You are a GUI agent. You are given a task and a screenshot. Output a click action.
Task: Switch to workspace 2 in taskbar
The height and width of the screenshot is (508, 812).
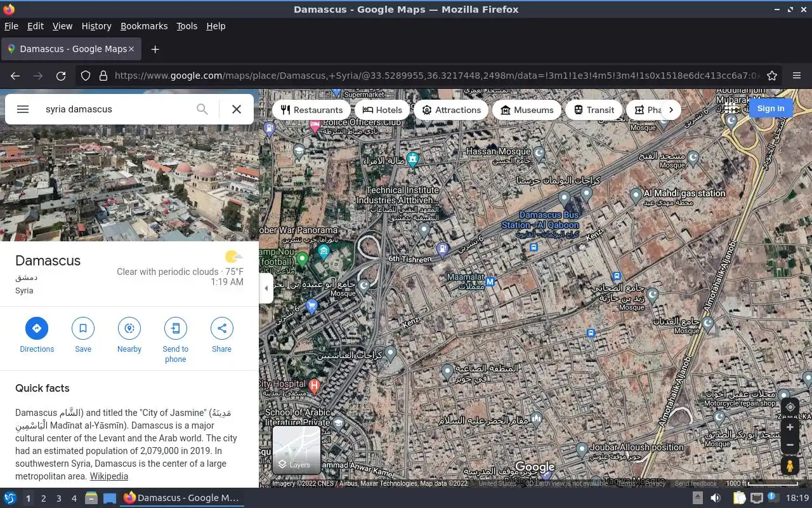click(44, 498)
